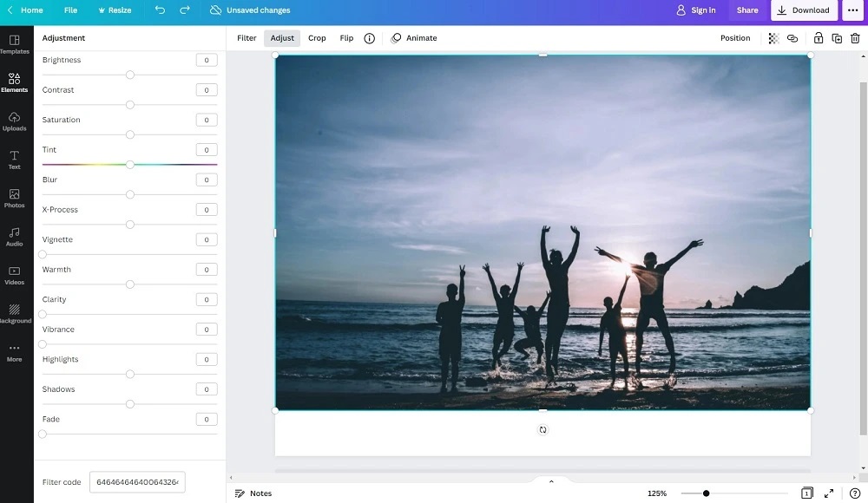868x503 pixels.
Task: Open the Background panel
Action: tap(14, 313)
